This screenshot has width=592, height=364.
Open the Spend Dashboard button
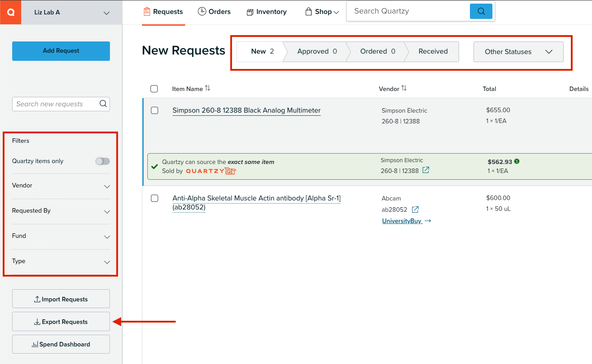61,344
